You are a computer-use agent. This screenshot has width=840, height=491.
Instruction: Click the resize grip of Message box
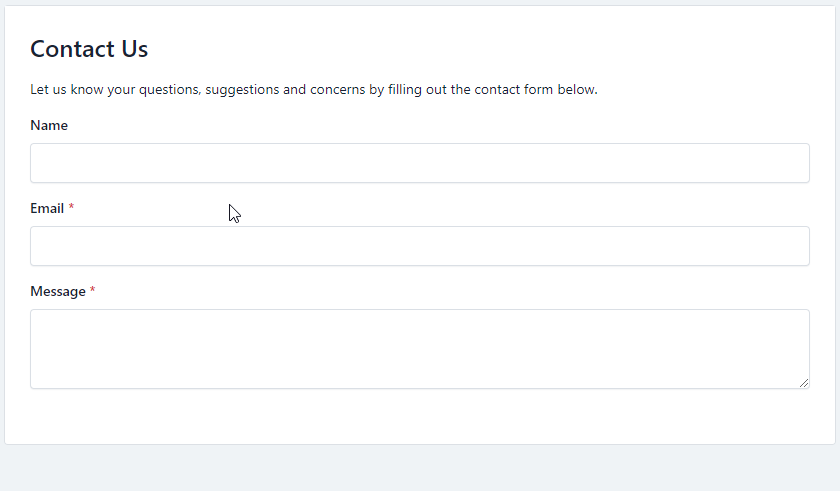coord(804,383)
